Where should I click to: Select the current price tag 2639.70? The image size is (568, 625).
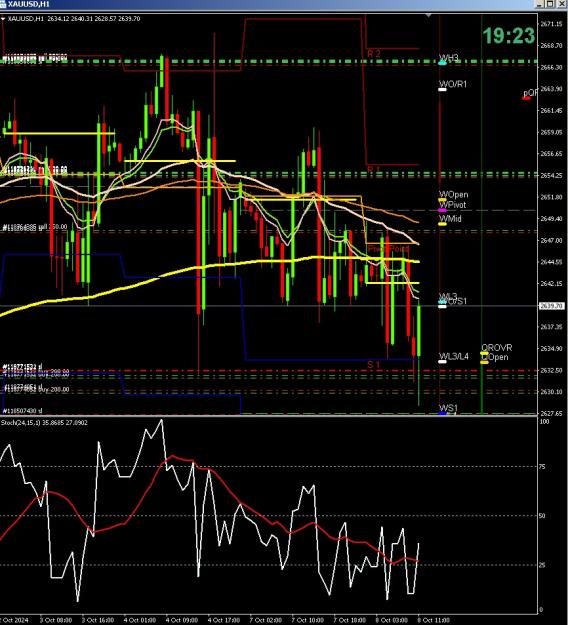click(552, 306)
